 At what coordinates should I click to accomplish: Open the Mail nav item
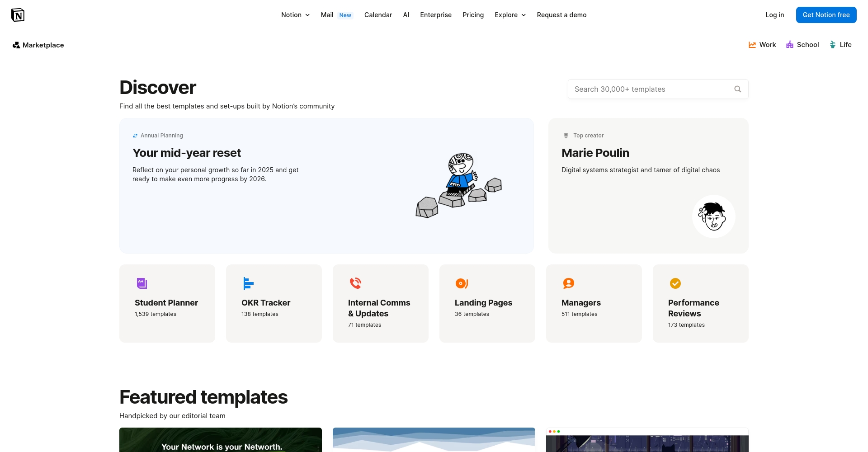pos(327,15)
